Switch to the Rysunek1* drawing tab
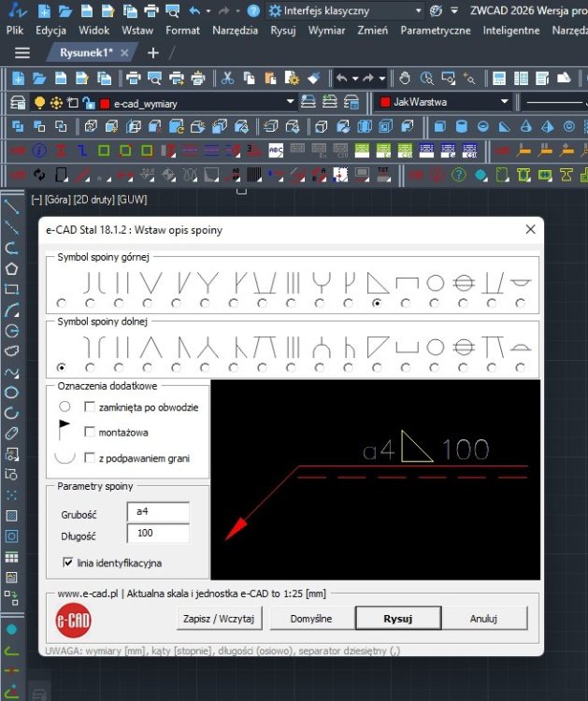Viewport: 588px width, 701px height. tap(86, 52)
